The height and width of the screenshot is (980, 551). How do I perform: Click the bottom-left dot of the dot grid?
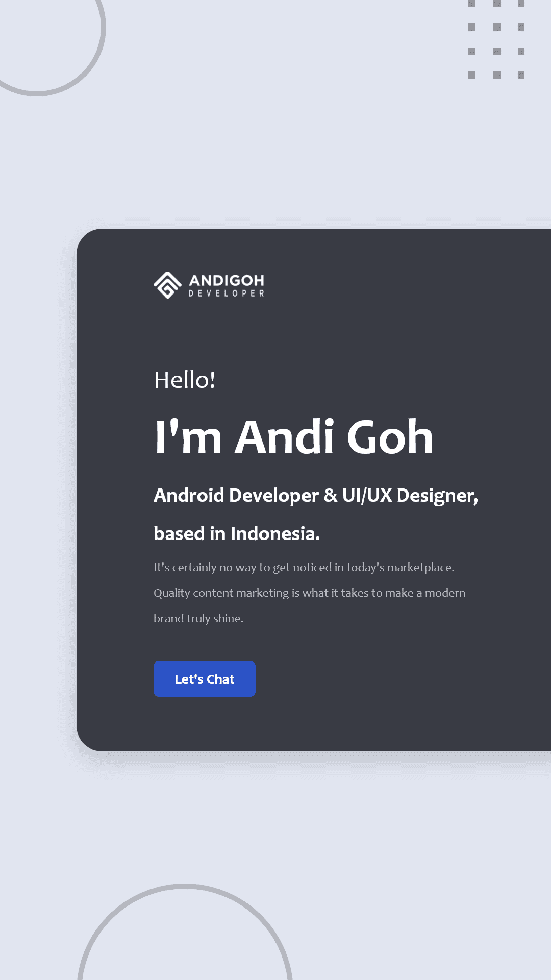tap(471, 75)
